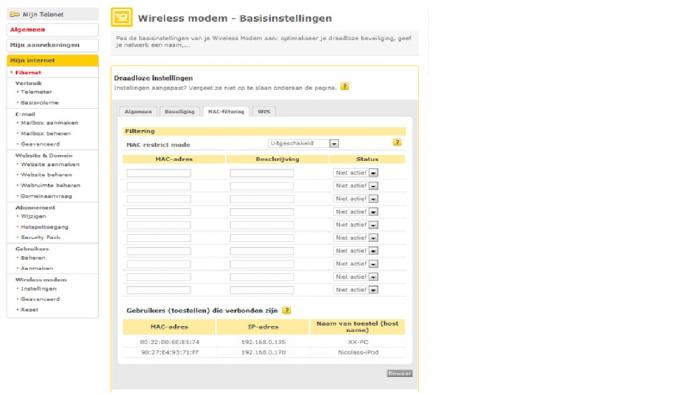700x394 pixels.
Task: Open the Hotspottoegang link
Action: [x=44, y=227]
